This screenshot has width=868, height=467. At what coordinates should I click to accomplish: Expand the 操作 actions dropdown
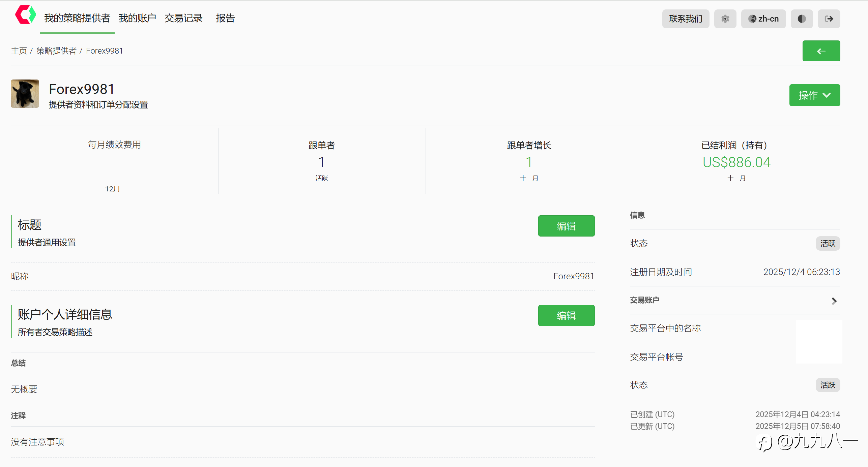814,95
